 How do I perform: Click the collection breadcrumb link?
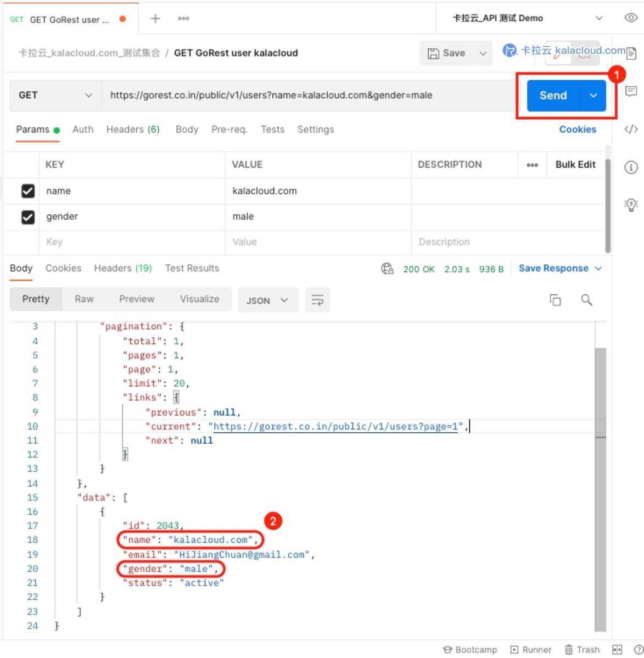[x=89, y=53]
